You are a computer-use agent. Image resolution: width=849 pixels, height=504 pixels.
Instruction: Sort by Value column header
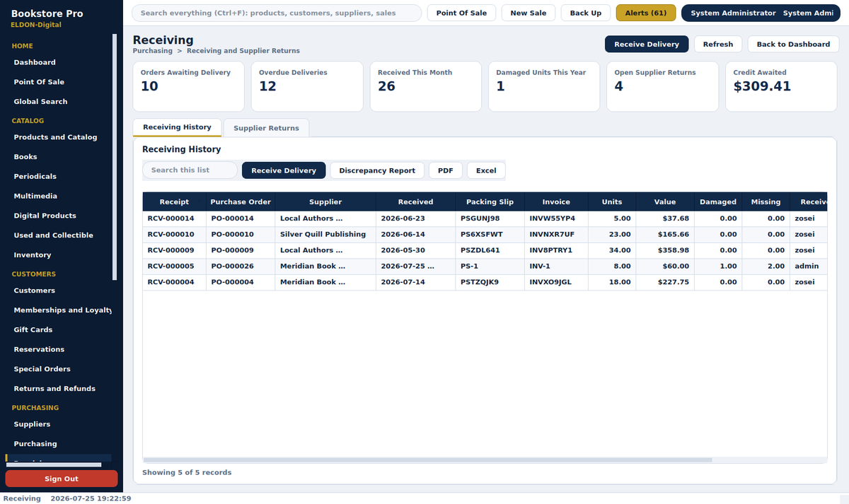(665, 201)
